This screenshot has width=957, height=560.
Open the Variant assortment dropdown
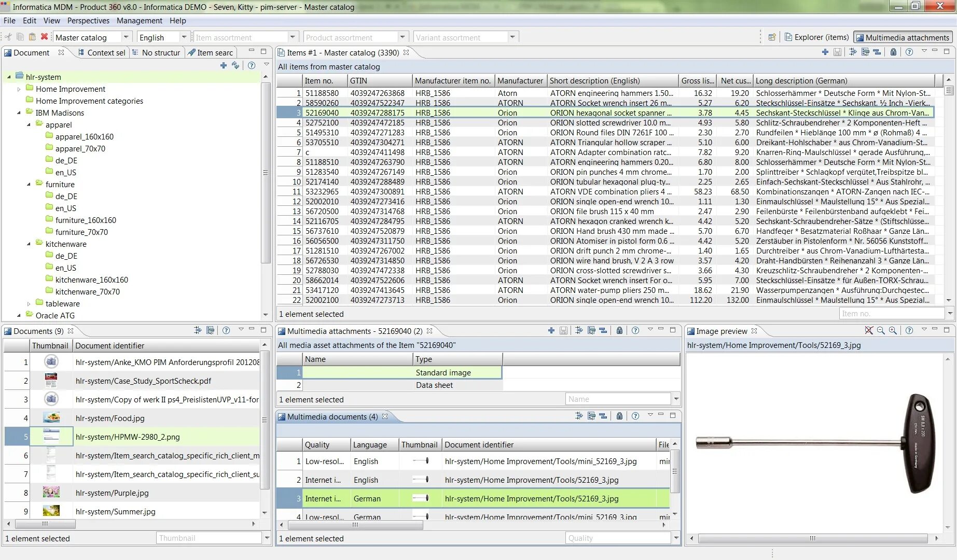pos(512,37)
